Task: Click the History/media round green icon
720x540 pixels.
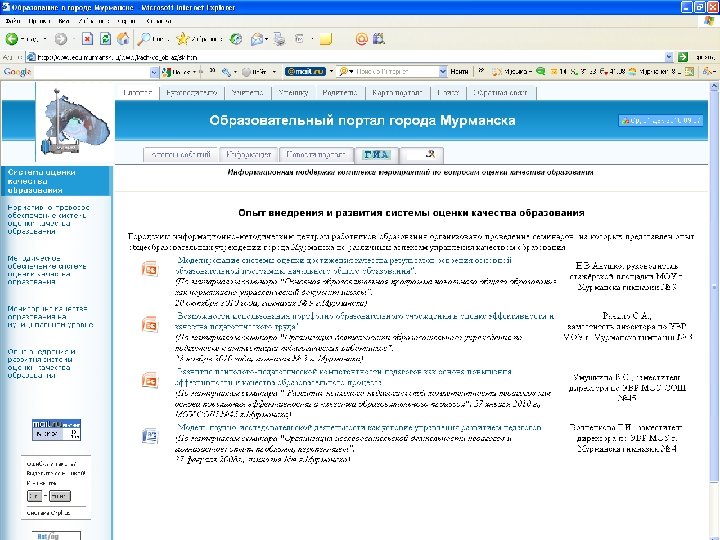Action: [x=236, y=39]
